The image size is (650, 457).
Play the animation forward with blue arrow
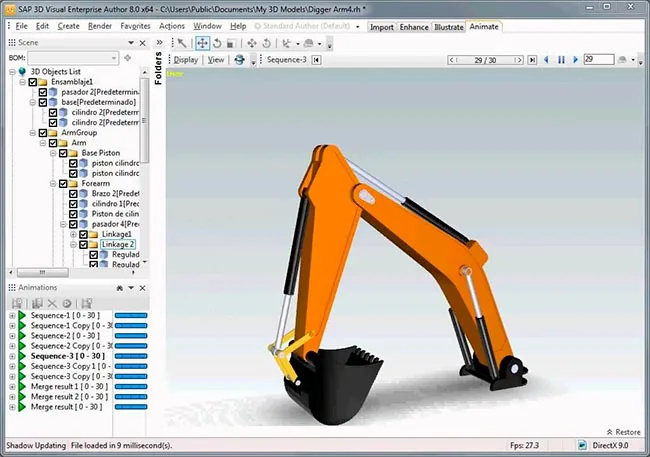point(575,60)
